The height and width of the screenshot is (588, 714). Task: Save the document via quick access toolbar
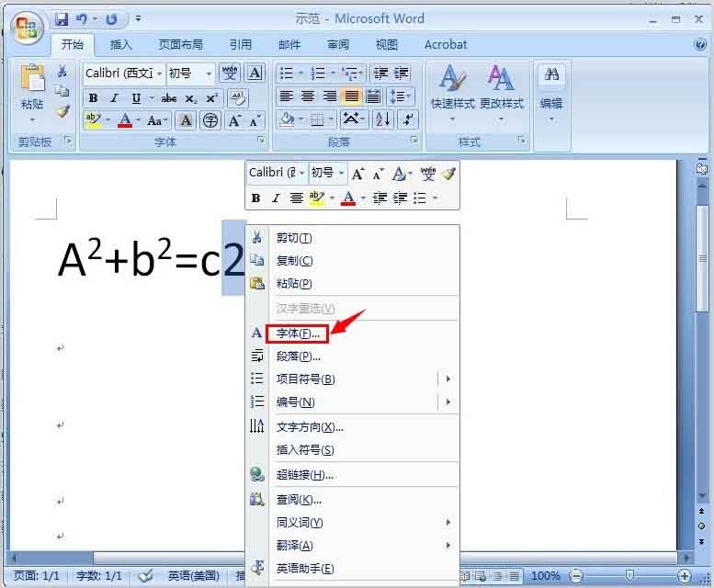pos(62,19)
